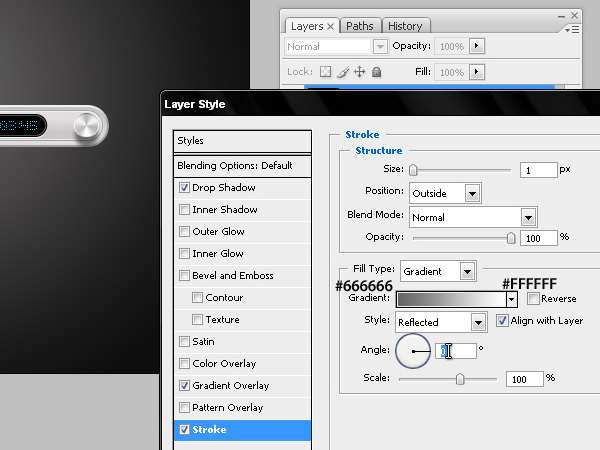Screen dimensions: 600x450
Task: Check the Reverse gradient option
Action: pyautogui.click(x=533, y=299)
